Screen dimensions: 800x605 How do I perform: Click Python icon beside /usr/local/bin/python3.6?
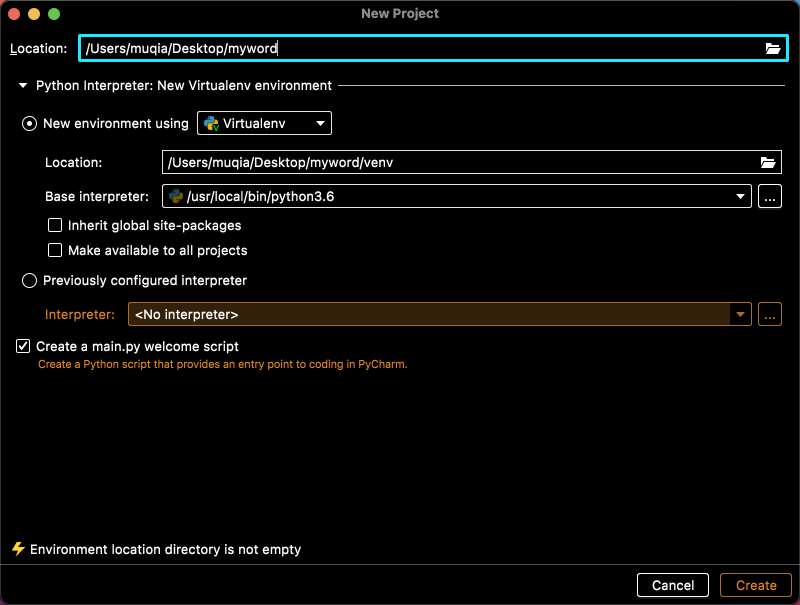[x=176, y=197]
